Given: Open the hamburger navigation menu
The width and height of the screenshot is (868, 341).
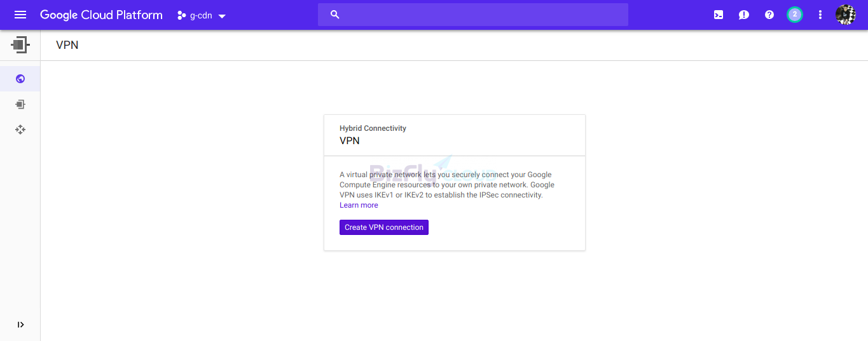Looking at the screenshot, I should coord(20,15).
